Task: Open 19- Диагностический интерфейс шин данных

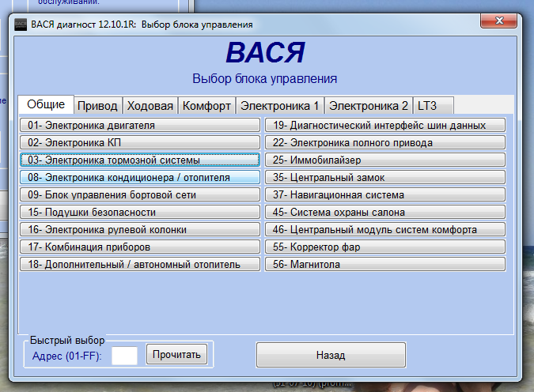Action: tap(385, 125)
